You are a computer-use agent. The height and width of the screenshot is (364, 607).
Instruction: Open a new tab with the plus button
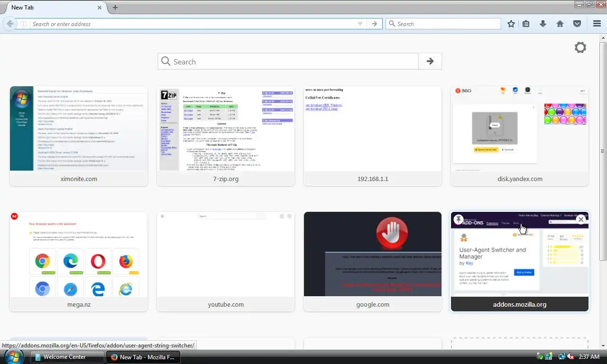(115, 7)
